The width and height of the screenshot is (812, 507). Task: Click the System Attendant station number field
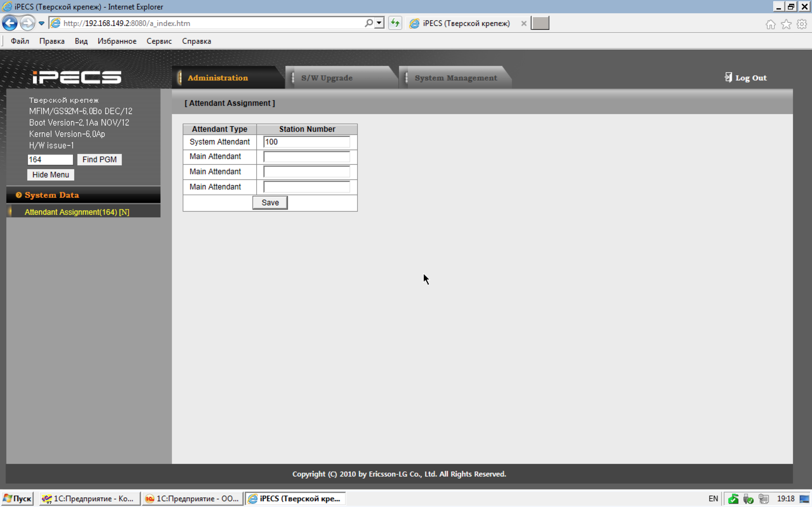(306, 142)
